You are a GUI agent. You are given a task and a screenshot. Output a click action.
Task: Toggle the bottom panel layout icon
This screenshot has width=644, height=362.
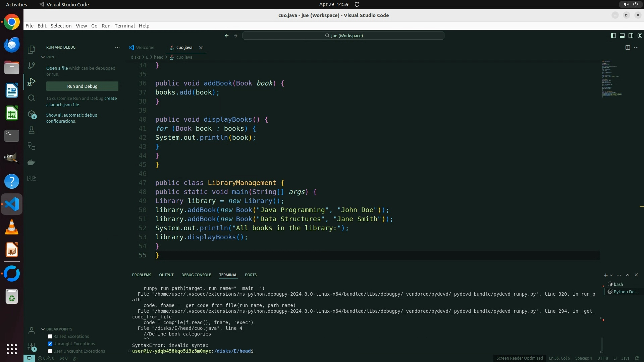622,36
